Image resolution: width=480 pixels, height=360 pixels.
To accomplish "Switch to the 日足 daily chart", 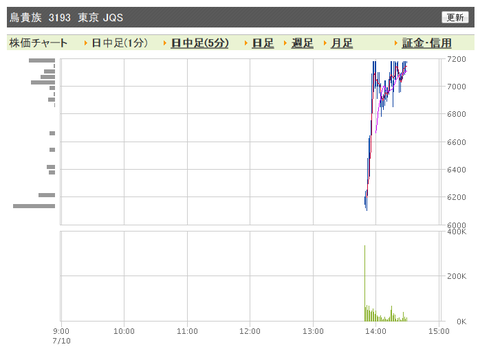I will coord(263,43).
